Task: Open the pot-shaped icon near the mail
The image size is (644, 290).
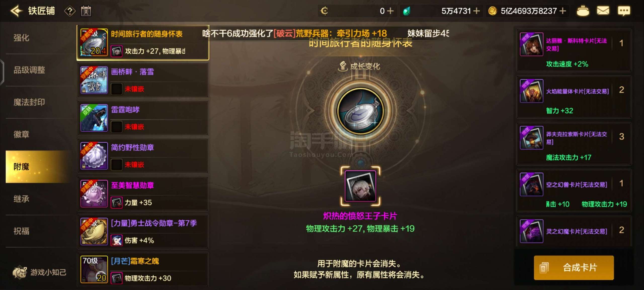Action: click(x=583, y=11)
